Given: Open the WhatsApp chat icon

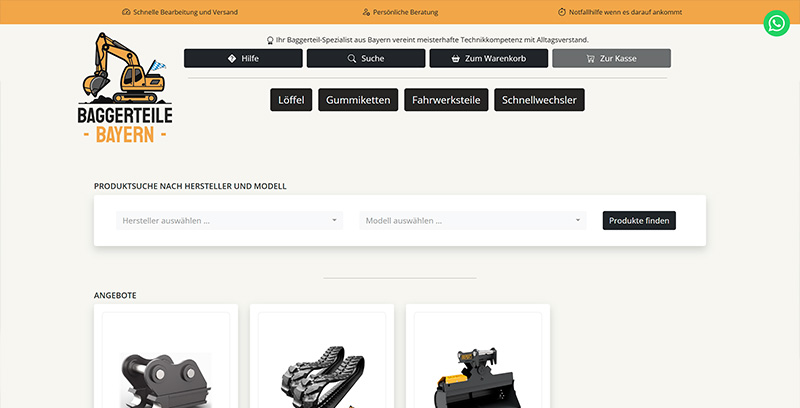Looking at the screenshot, I should [x=776, y=24].
